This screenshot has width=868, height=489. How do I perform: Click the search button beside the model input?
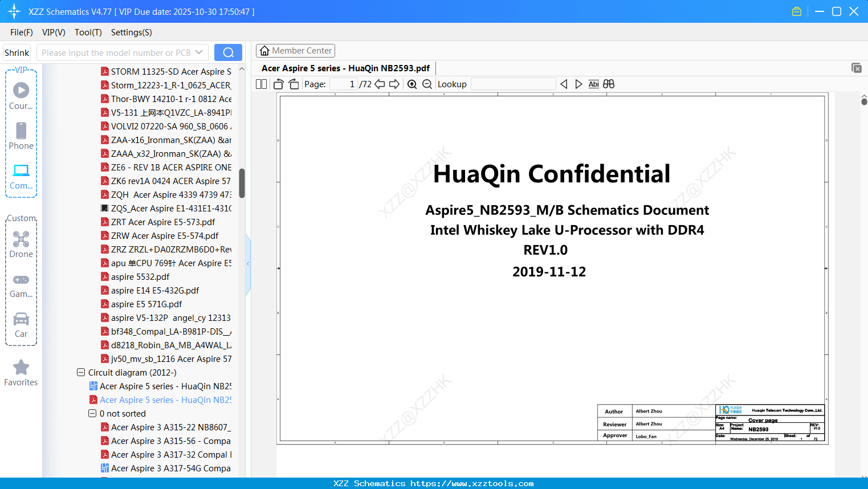pyautogui.click(x=228, y=52)
